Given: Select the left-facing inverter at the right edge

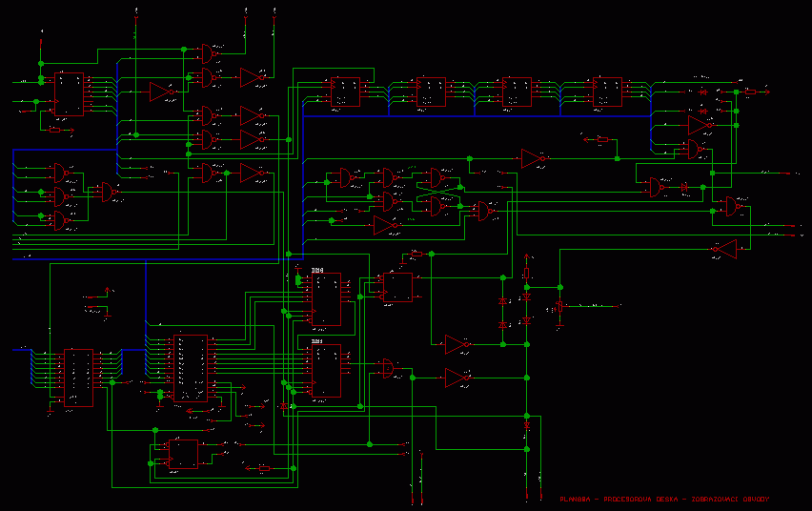Looking at the screenshot, I should pos(725,250).
